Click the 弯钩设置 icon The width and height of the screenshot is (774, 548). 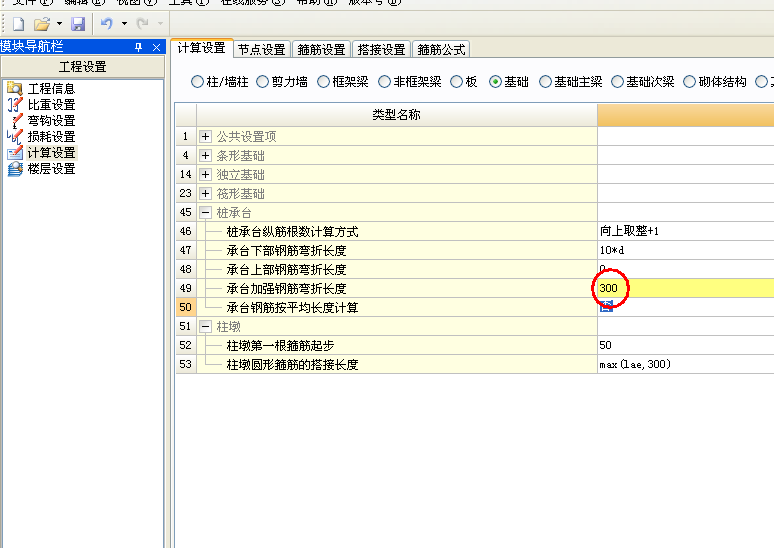[x=17, y=120]
